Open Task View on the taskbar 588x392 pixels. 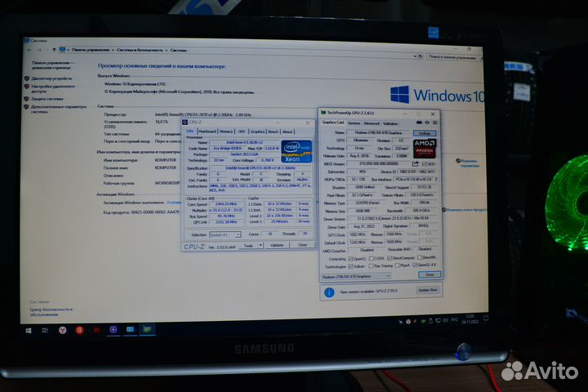point(45,330)
